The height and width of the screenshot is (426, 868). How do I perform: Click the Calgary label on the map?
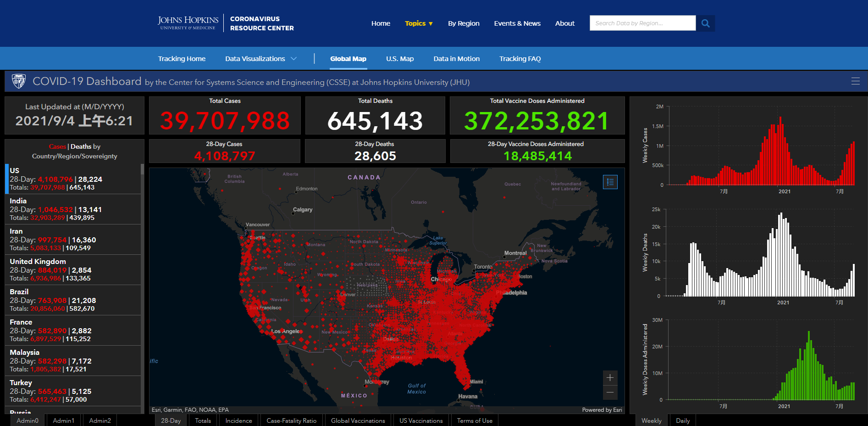303,209
